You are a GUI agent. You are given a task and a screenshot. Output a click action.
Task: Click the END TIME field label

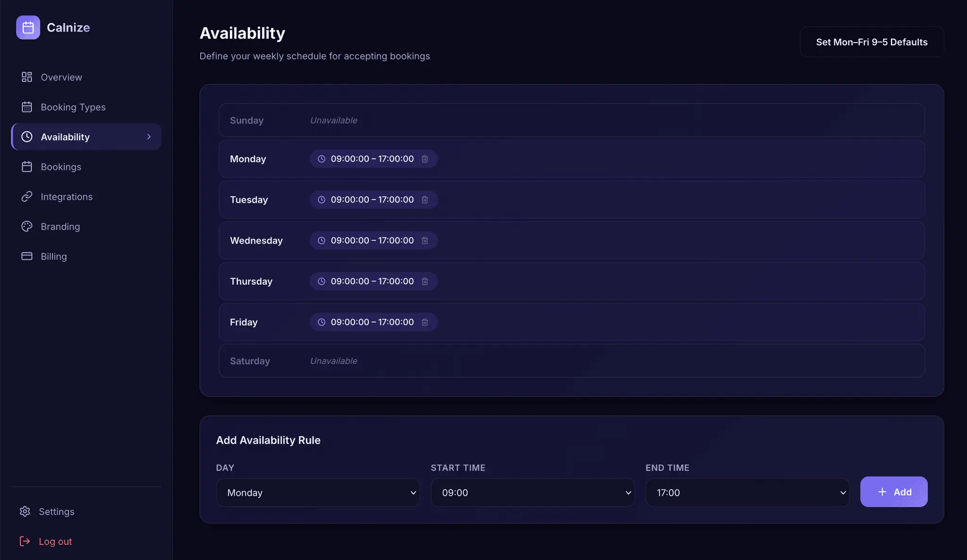click(x=667, y=467)
